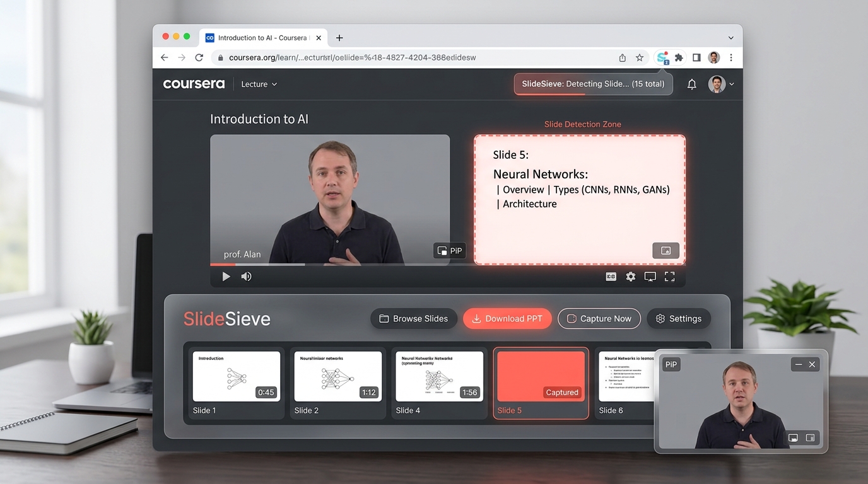868x484 pixels.
Task: Open the Lecture dropdown menu
Action: click(x=259, y=84)
